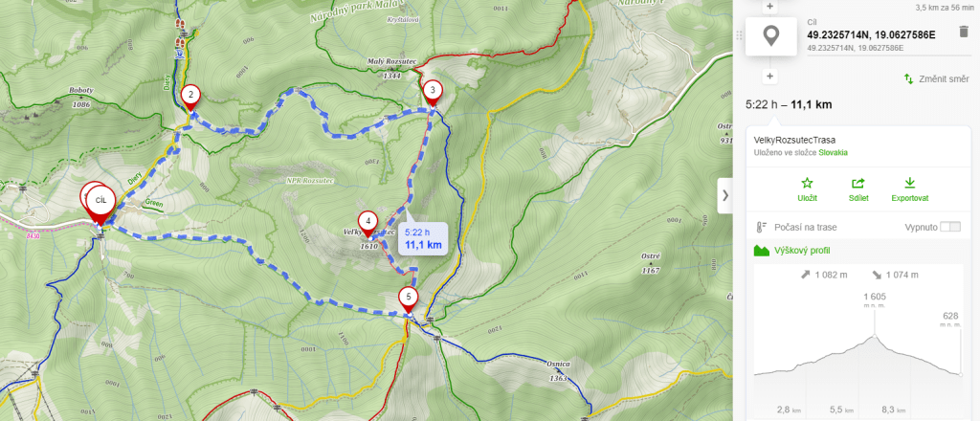This screenshot has height=421, width=980.
Task: Add waypoint with plus above destination
Action: click(770, 7)
